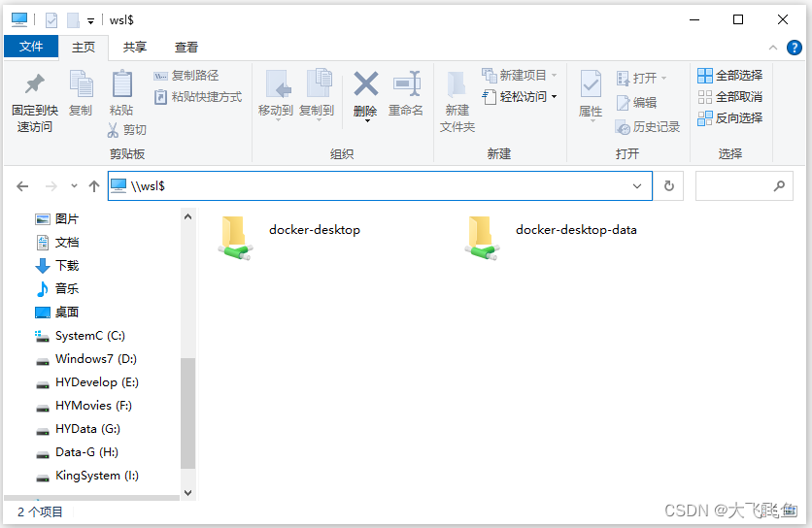Click the search box
The height and width of the screenshot is (528, 812).
(x=744, y=185)
